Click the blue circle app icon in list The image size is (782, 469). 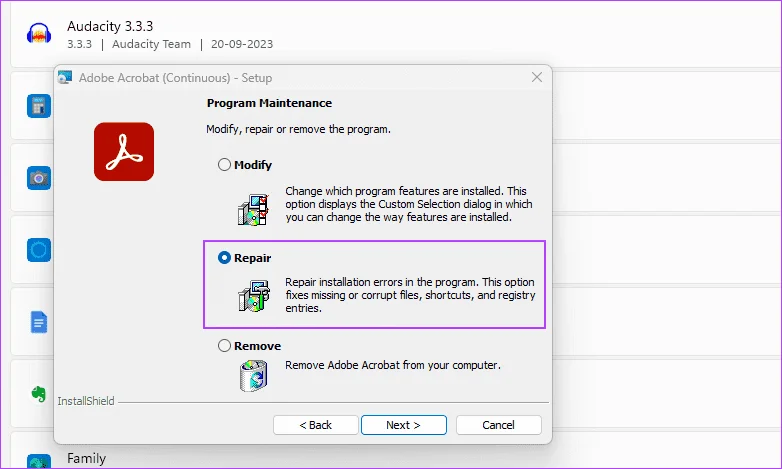click(39, 249)
